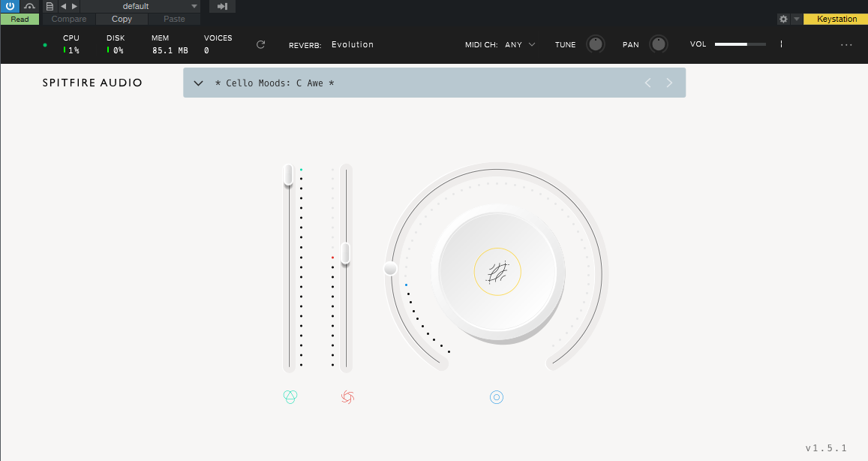Click the refresh reload icon
868x461 pixels.
(261, 44)
